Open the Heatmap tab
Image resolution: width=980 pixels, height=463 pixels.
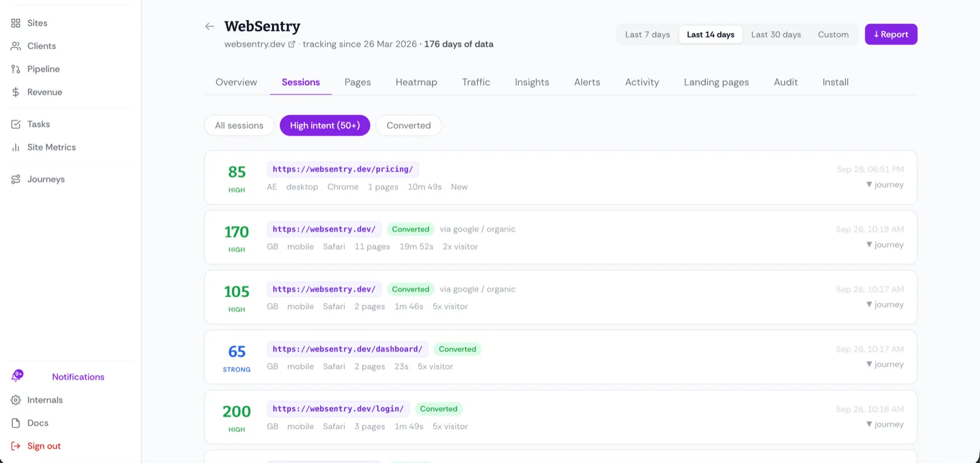click(x=417, y=82)
